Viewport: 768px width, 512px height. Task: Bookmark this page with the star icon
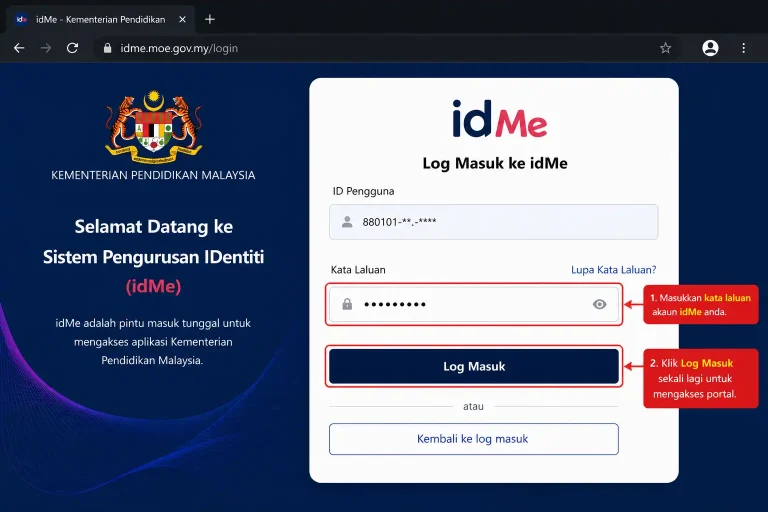tap(665, 48)
